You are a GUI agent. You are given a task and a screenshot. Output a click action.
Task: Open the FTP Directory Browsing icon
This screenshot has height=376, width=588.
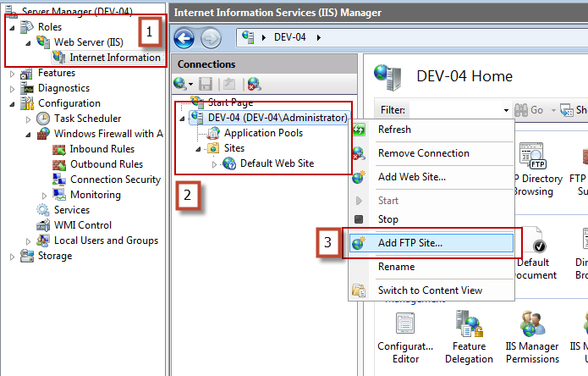[x=532, y=155]
